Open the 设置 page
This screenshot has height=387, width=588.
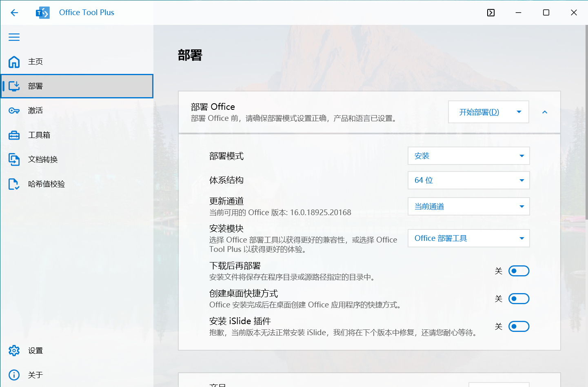pyautogui.click(x=77, y=351)
